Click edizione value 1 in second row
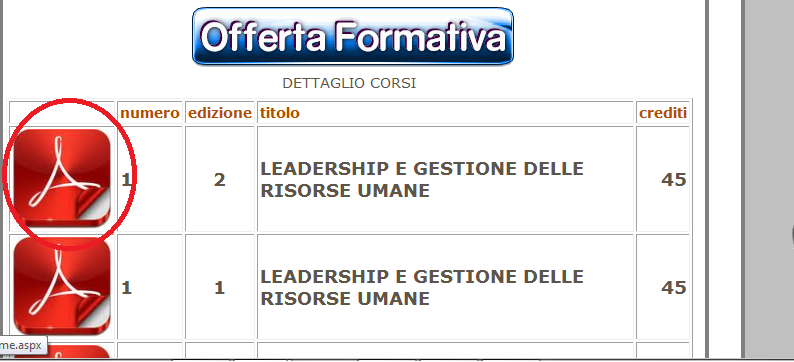The width and height of the screenshot is (794, 362). [x=219, y=288]
